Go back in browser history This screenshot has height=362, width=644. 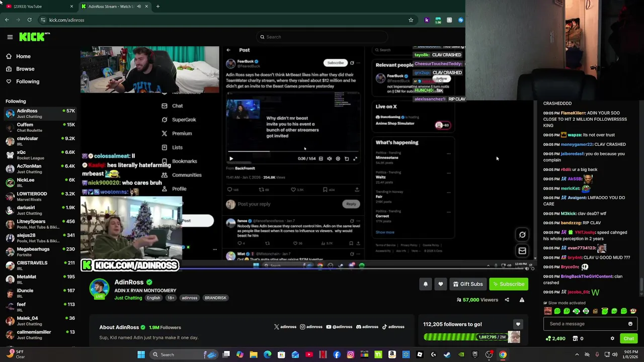pyautogui.click(x=7, y=20)
